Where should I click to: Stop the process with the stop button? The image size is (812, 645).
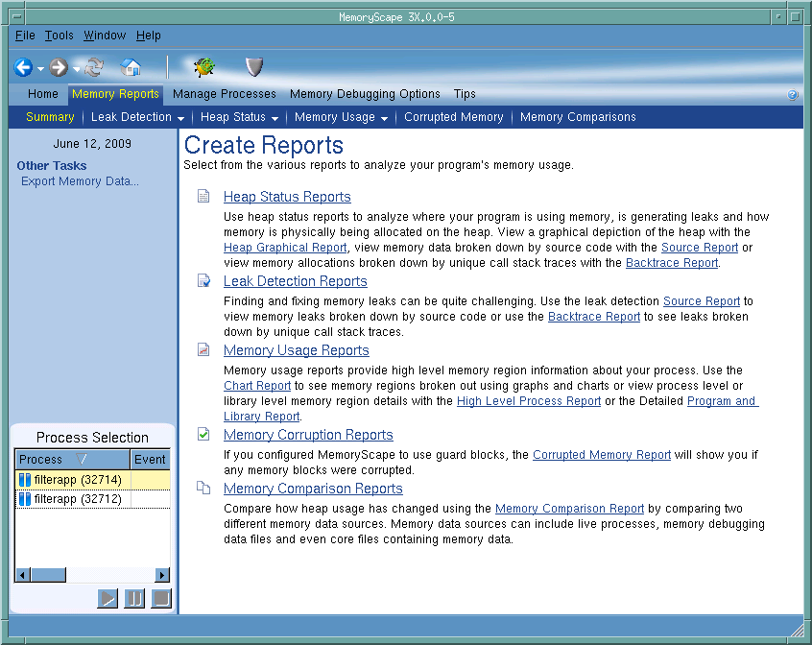coord(161,599)
